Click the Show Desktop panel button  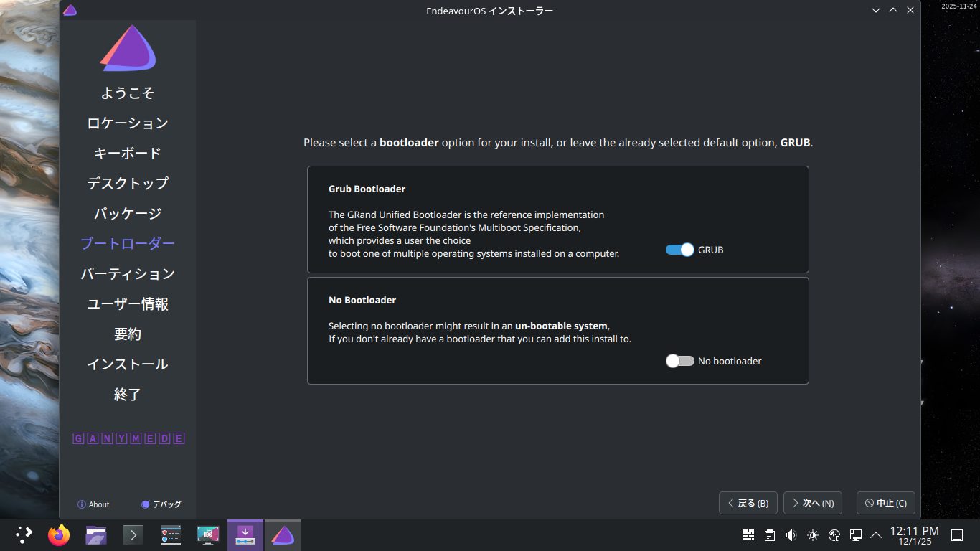pyautogui.click(x=956, y=535)
